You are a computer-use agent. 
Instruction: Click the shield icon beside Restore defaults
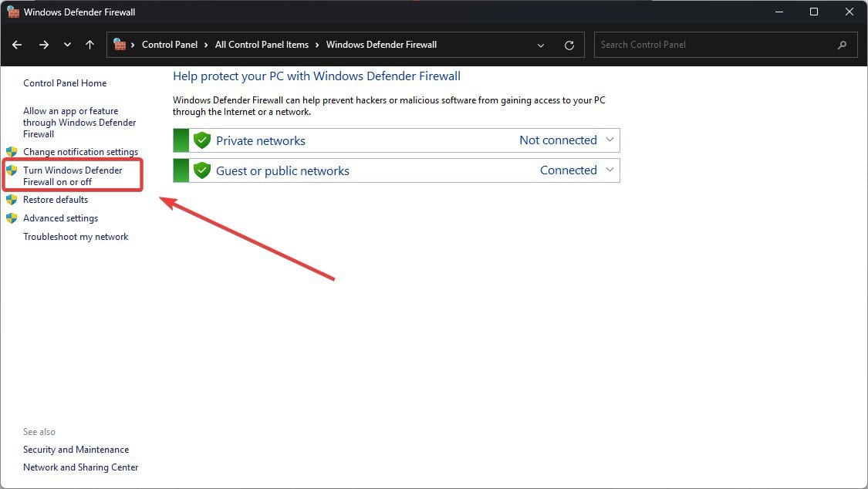pos(12,200)
